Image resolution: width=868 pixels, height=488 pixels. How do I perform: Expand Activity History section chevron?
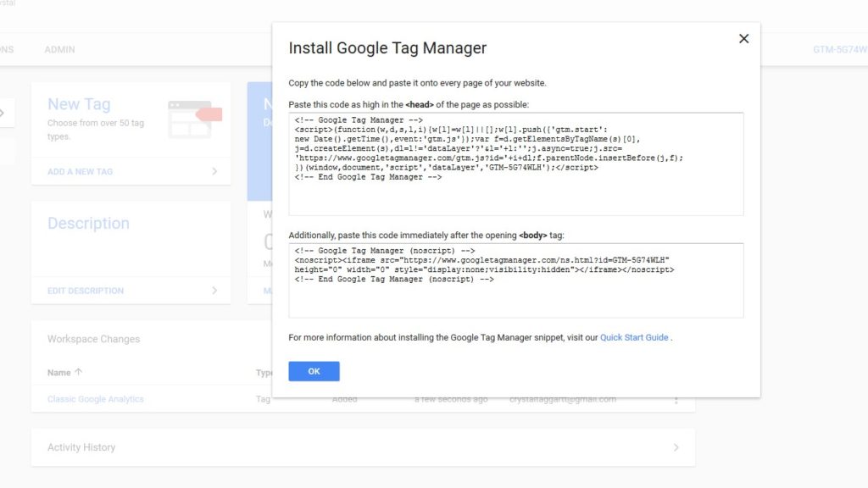coord(676,447)
